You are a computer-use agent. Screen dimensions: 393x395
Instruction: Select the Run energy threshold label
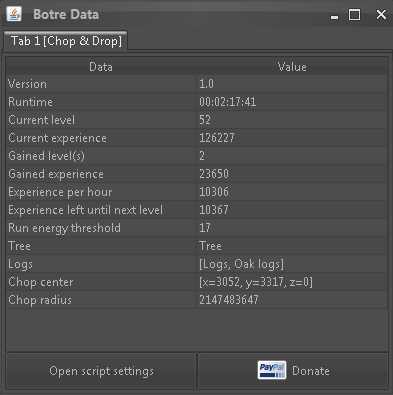click(x=64, y=228)
